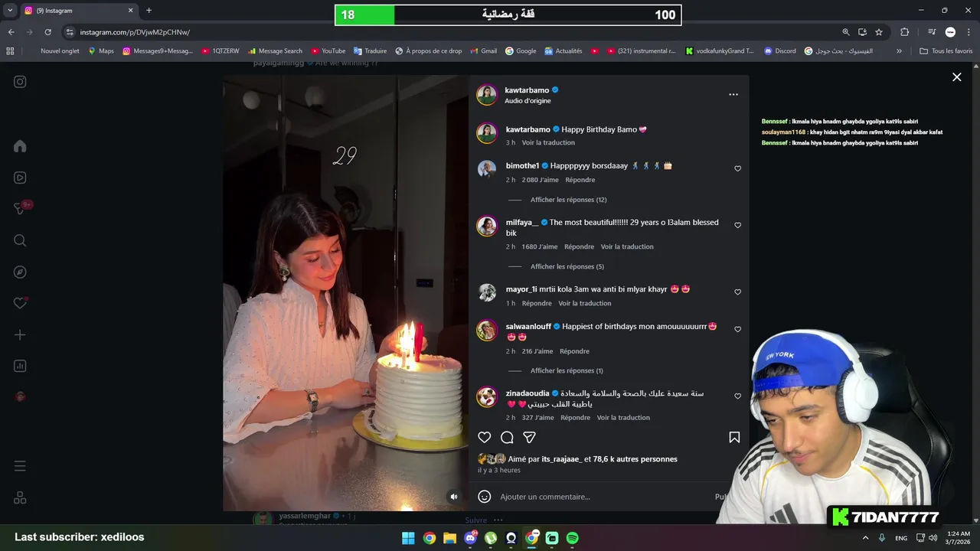980x551 pixels.
Task: Open post options three-dot menu
Action: tap(733, 95)
